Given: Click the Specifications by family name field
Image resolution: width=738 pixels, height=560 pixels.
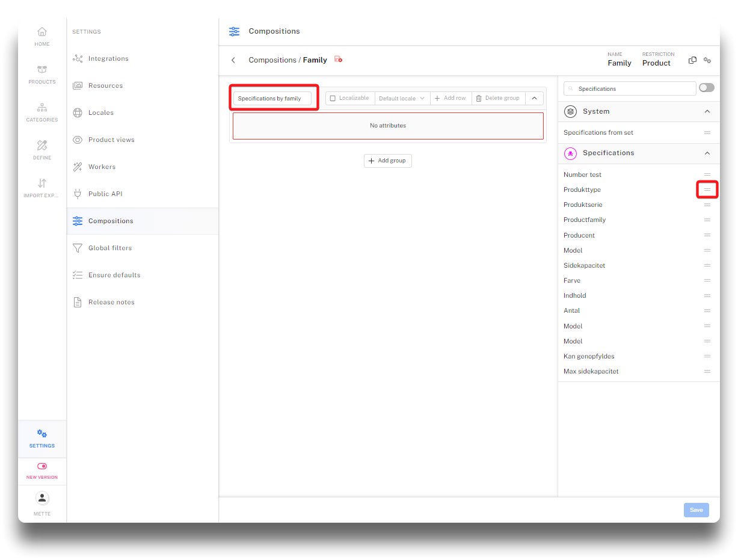Looking at the screenshot, I should pyautogui.click(x=272, y=99).
